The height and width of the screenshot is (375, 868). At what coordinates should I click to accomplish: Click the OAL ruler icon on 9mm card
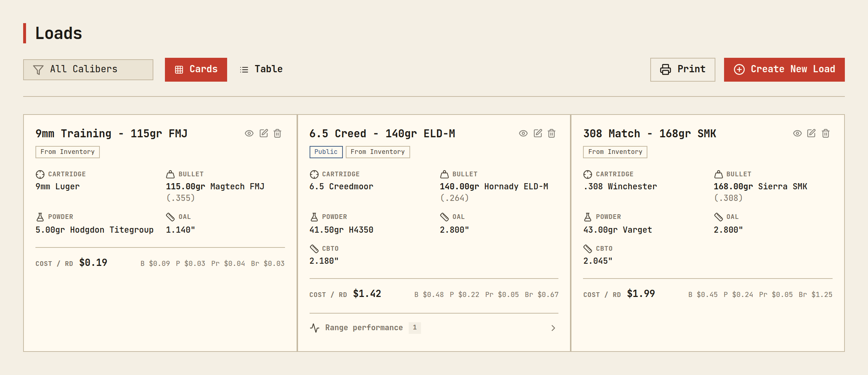[170, 217]
